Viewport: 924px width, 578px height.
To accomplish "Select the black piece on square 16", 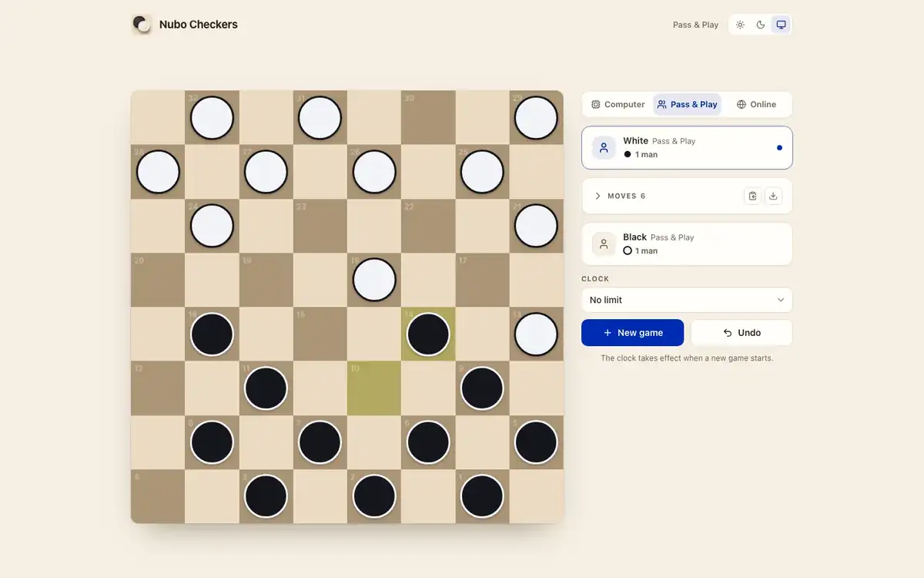I will coord(212,334).
